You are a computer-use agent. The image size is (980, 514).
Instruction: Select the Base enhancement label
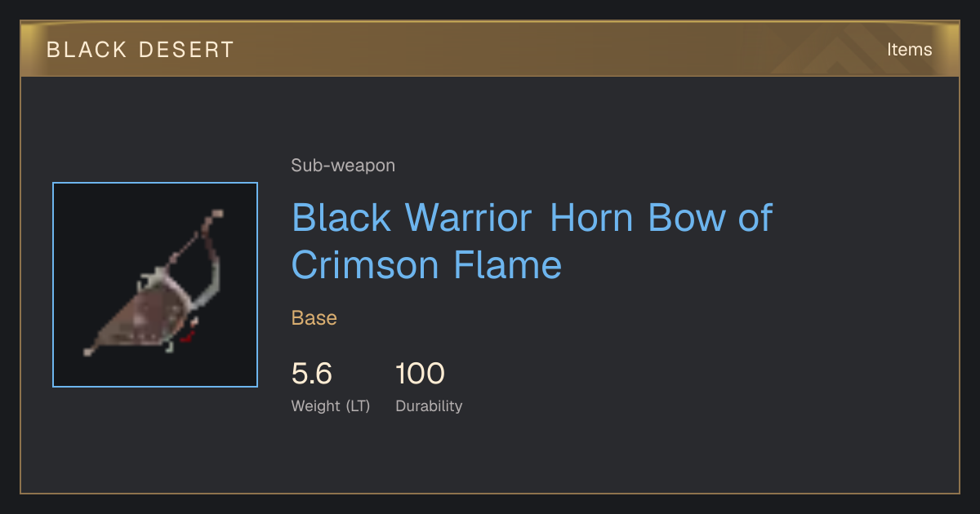(314, 318)
